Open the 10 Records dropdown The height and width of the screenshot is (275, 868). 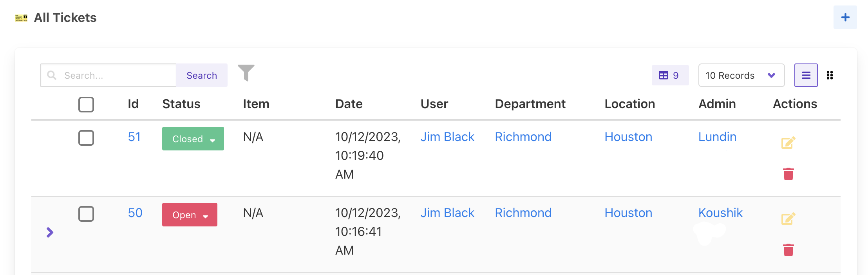coord(741,75)
